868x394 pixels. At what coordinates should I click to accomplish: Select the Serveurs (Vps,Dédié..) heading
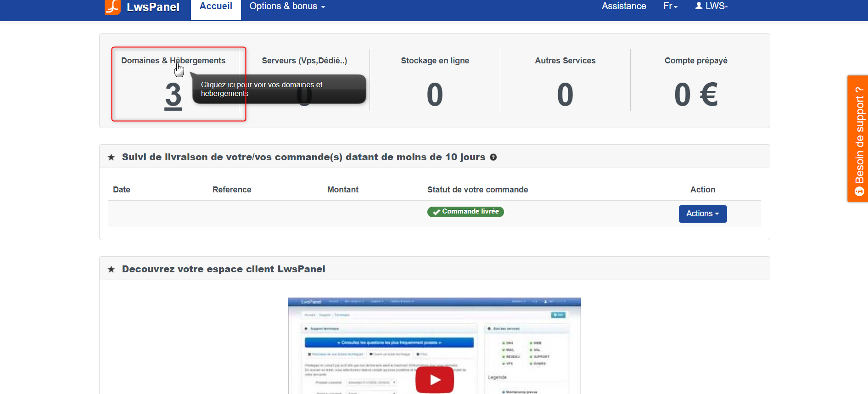click(x=304, y=61)
